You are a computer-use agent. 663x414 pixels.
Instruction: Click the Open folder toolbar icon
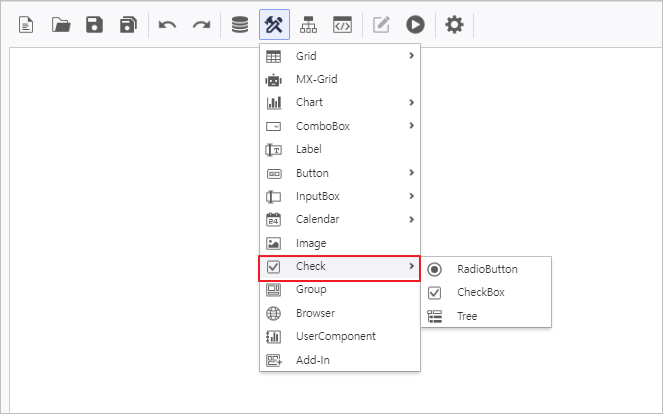tap(61, 25)
